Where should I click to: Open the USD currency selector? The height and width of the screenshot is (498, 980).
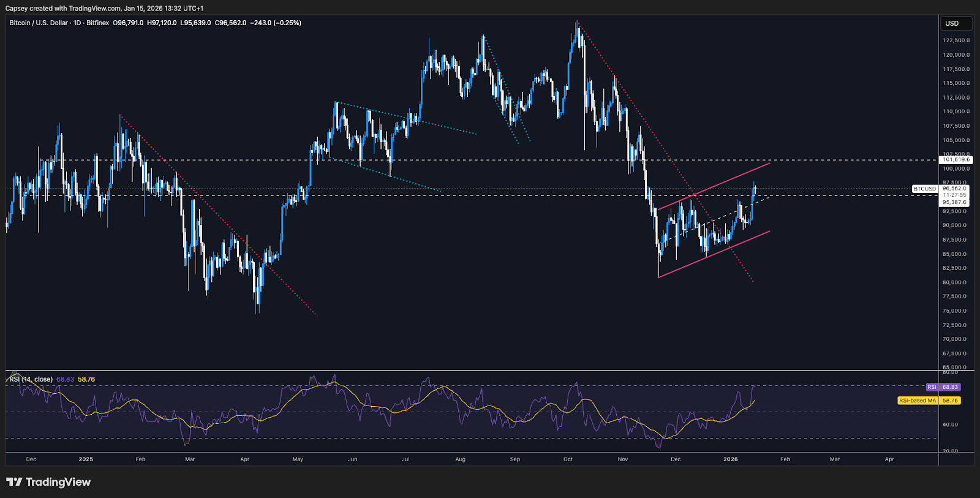[x=956, y=23]
